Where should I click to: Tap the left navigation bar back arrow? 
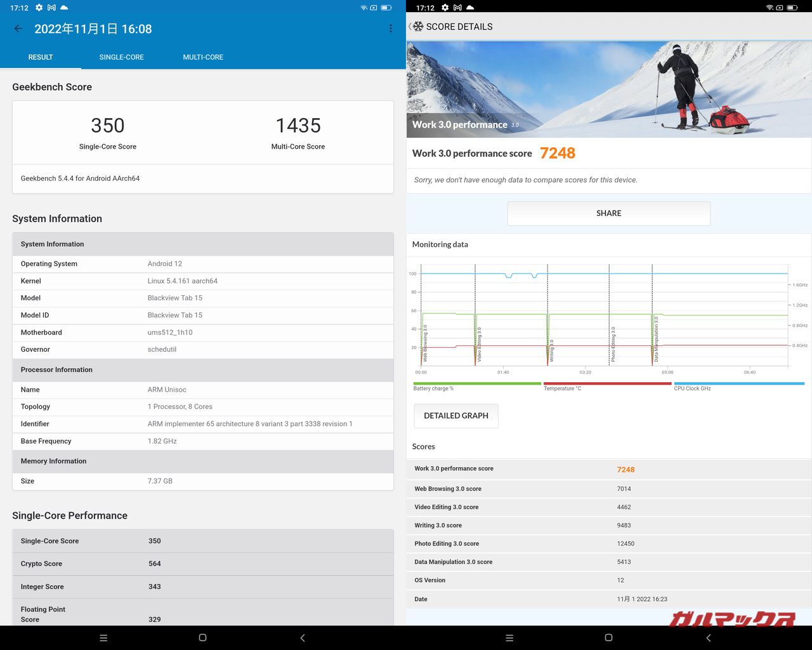[x=303, y=637]
